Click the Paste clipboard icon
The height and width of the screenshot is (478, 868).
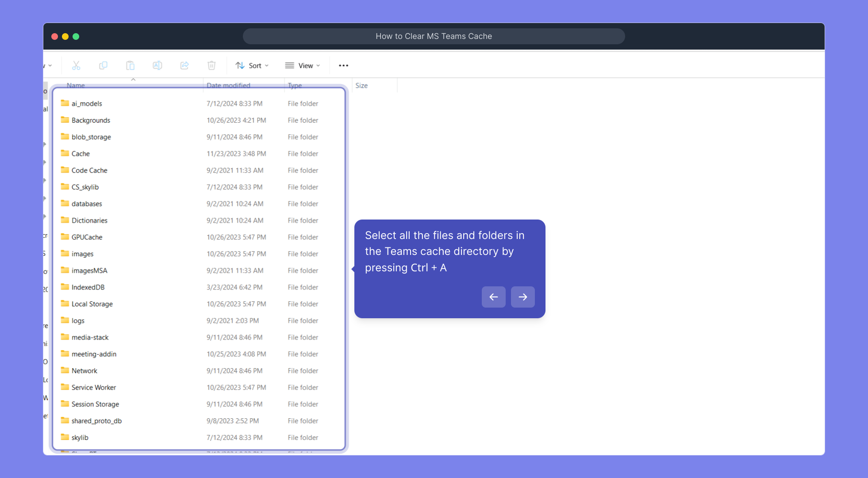tap(130, 66)
